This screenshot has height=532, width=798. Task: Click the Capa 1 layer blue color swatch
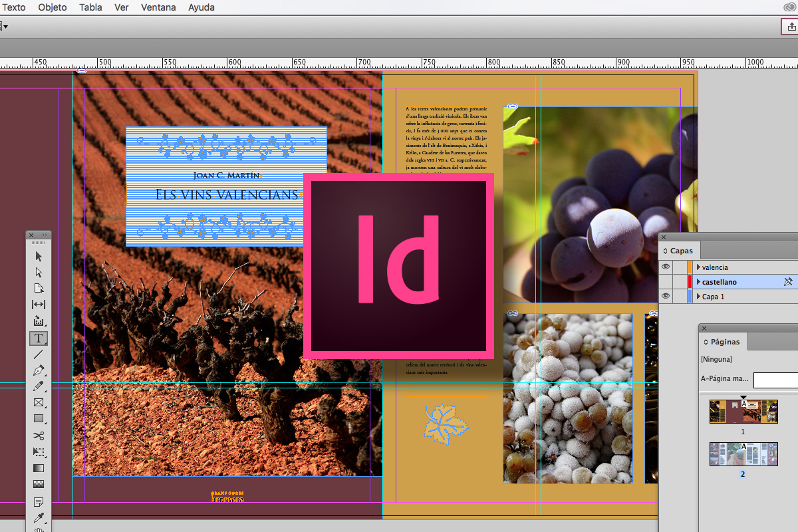(x=690, y=297)
